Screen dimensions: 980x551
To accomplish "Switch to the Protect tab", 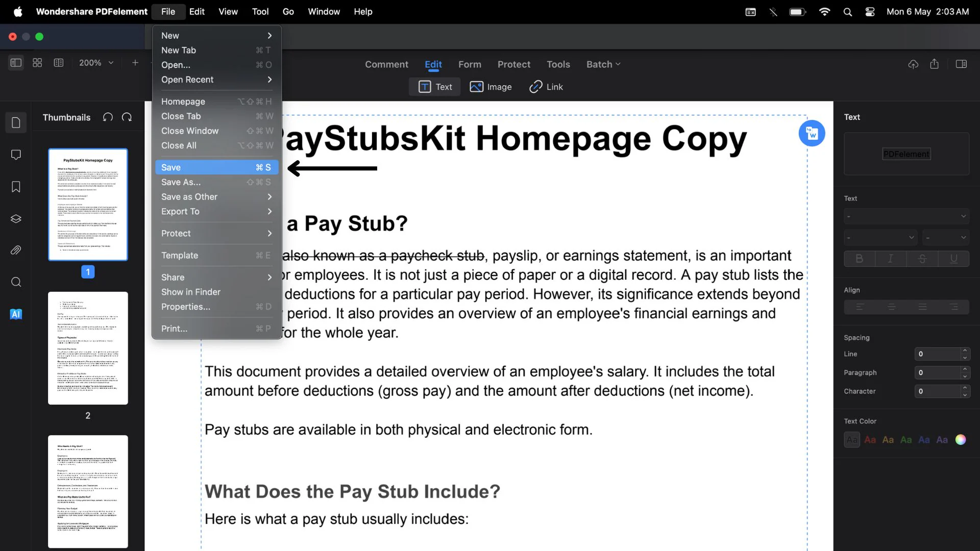I will (514, 64).
